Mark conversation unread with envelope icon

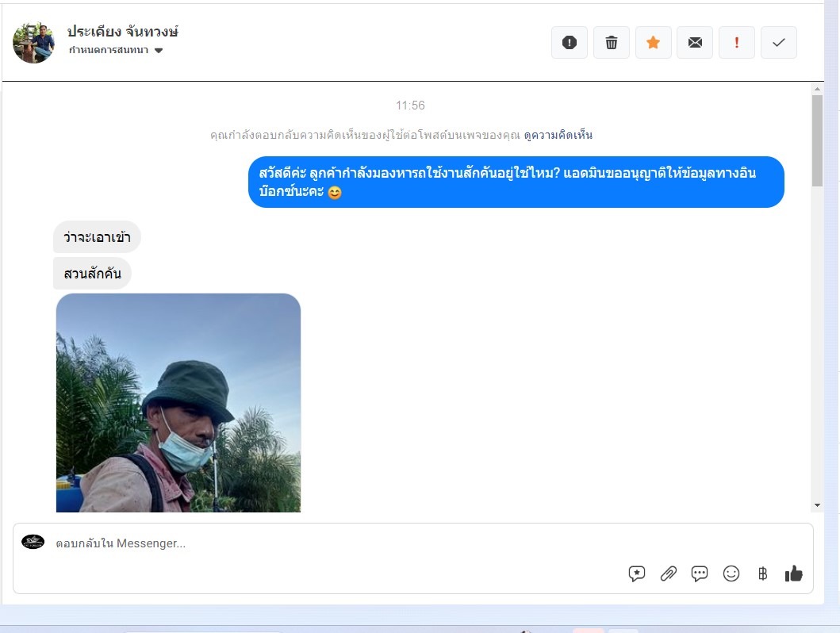tap(695, 42)
